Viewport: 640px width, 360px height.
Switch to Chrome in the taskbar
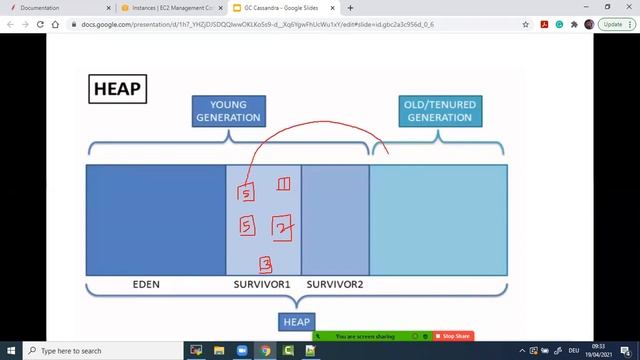tap(265, 351)
